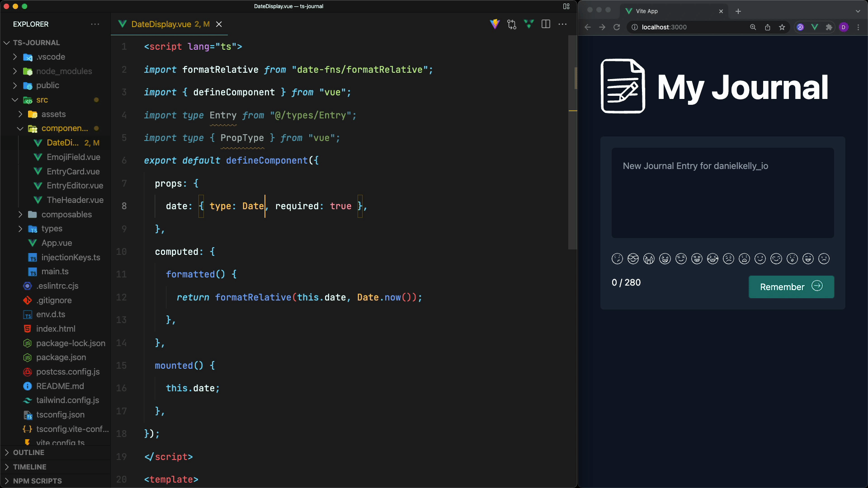Image resolution: width=868 pixels, height=488 pixels.
Task: Expand the composables folder
Action: coord(66,214)
